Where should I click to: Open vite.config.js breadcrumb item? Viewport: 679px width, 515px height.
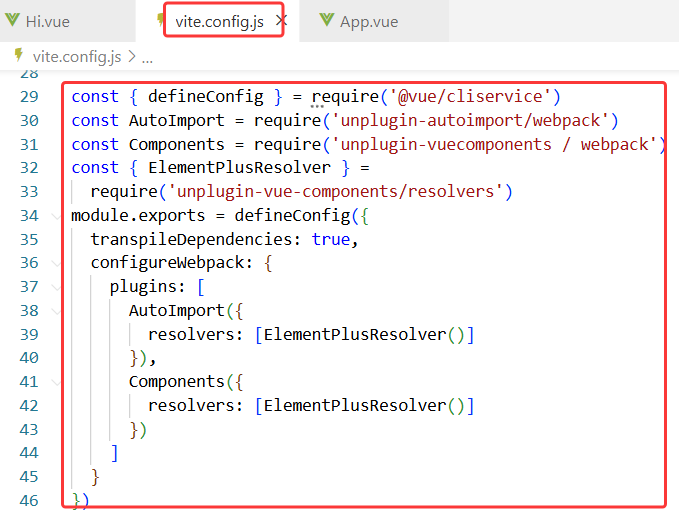pos(77,57)
